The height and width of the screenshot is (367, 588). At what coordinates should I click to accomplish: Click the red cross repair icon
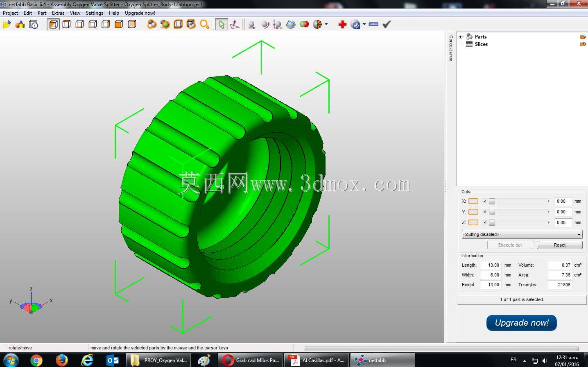tap(342, 25)
